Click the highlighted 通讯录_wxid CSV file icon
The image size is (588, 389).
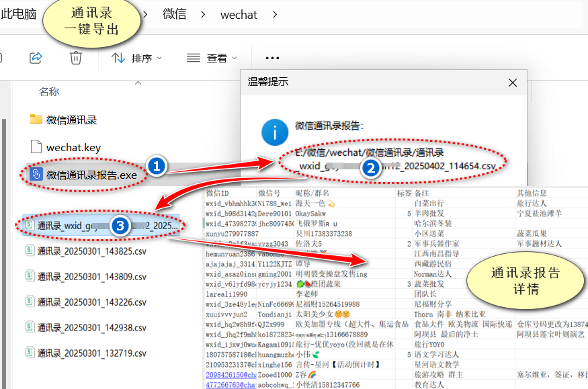[30, 225]
